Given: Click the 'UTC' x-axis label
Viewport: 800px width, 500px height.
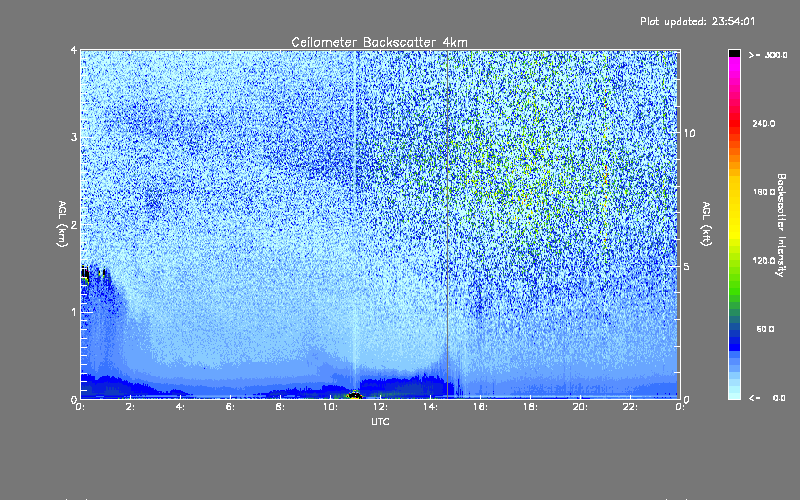Looking at the screenshot, I should click(x=380, y=421).
